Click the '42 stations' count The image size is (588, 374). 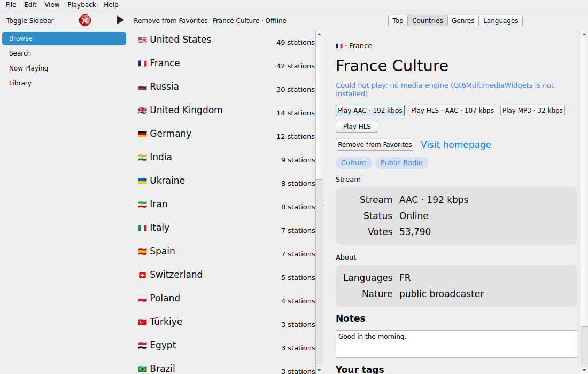296,66
